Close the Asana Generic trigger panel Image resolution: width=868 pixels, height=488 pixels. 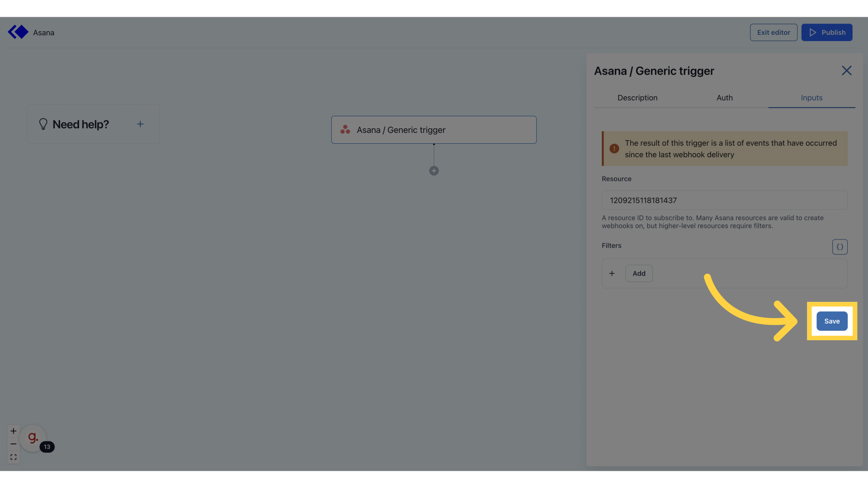point(846,70)
